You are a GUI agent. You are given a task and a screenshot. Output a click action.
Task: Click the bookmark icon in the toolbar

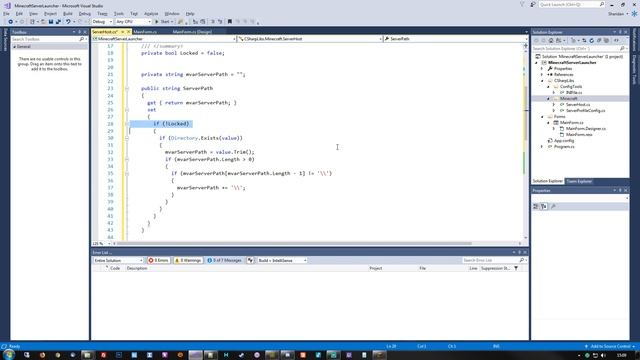(x=230, y=22)
